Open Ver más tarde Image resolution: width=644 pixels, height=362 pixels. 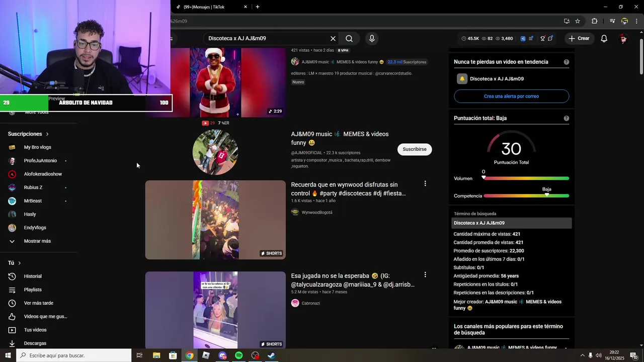click(38, 303)
